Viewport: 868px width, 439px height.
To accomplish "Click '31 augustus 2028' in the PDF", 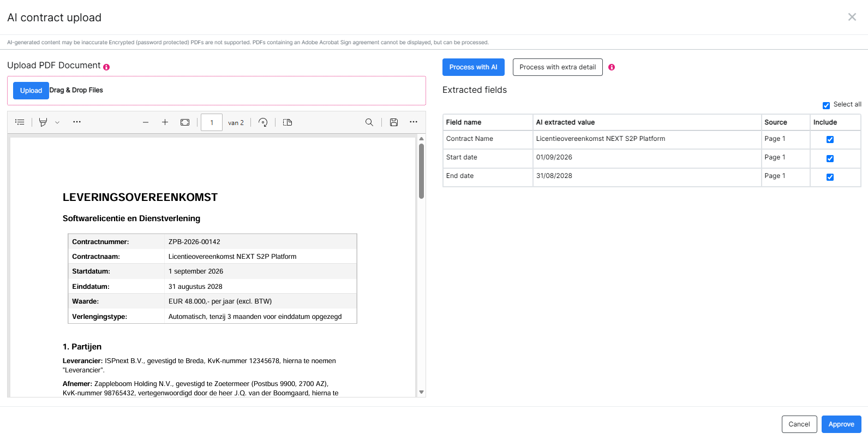I will [x=195, y=287].
